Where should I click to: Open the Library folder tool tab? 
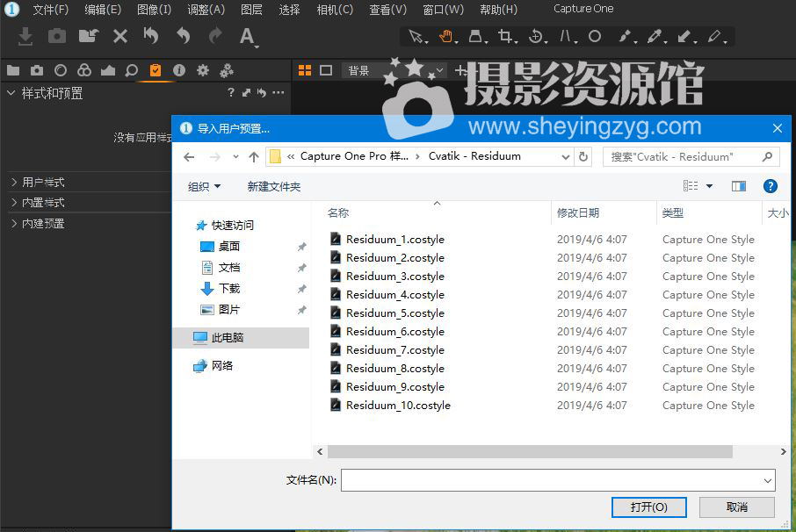point(13,70)
